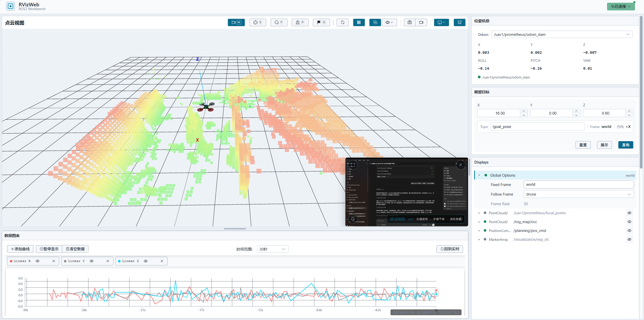The height and width of the screenshot is (320, 644).
Task: Expand the MarkerArray /visualization/exp_sfc row
Action: pyautogui.click(x=479, y=239)
